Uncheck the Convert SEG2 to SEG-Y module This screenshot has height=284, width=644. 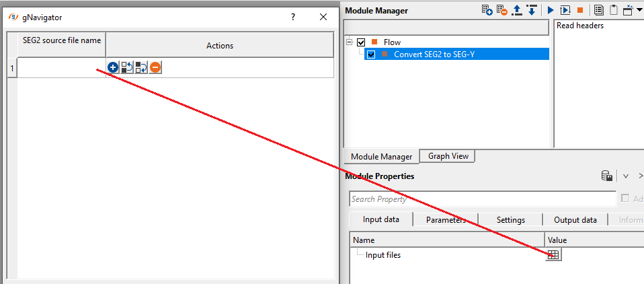370,55
